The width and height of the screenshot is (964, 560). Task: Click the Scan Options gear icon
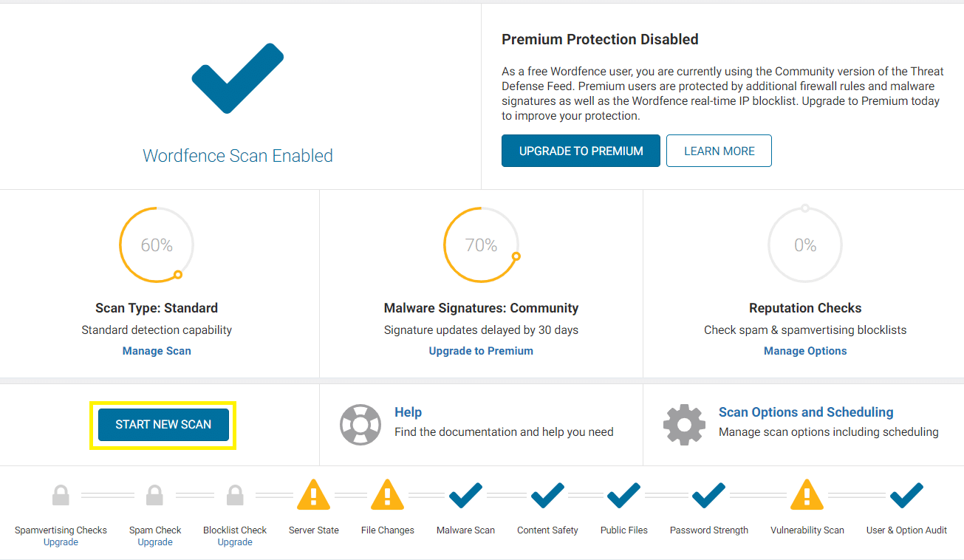(684, 424)
